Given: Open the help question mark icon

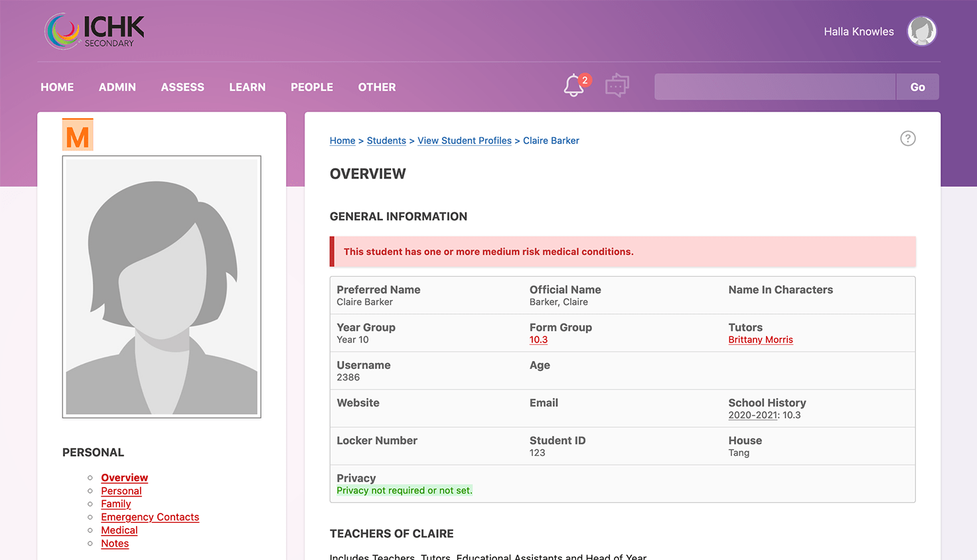Looking at the screenshot, I should point(908,138).
